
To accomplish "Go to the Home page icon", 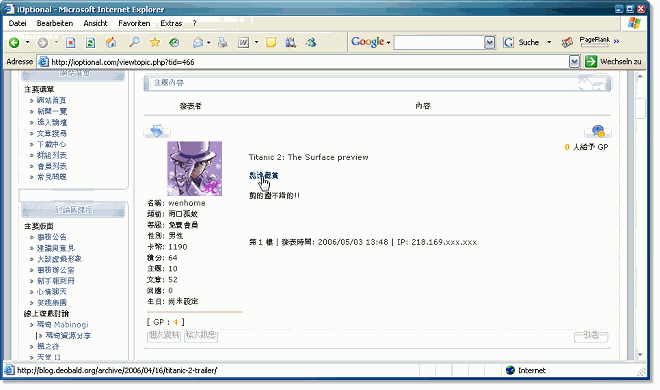I will tap(111, 42).
